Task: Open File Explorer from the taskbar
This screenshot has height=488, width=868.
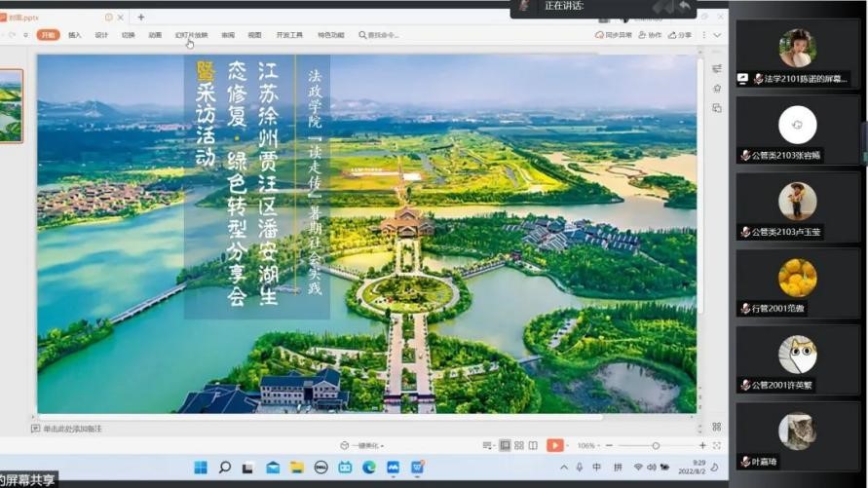Action: coord(296,468)
